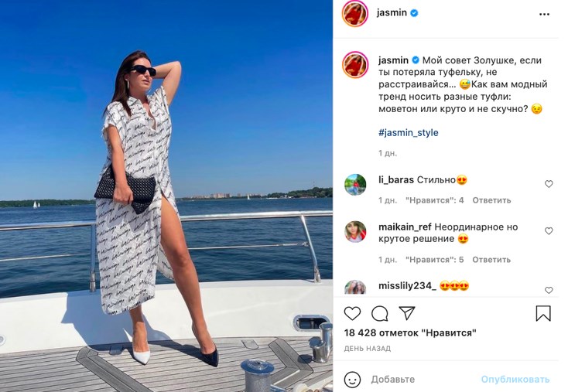This screenshot has width=568, height=392.
Task: Like li_baras comment heart
Action: (x=549, y=184)
